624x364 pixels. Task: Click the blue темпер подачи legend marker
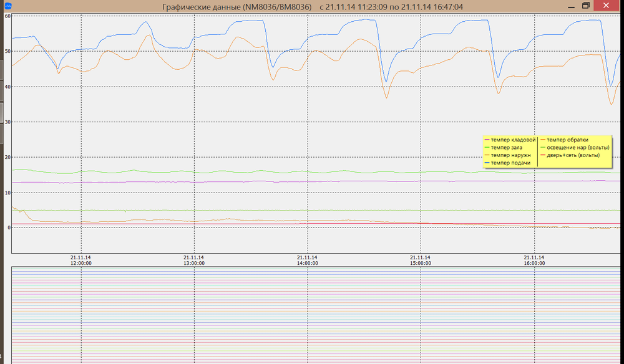(x=487, y=163)
